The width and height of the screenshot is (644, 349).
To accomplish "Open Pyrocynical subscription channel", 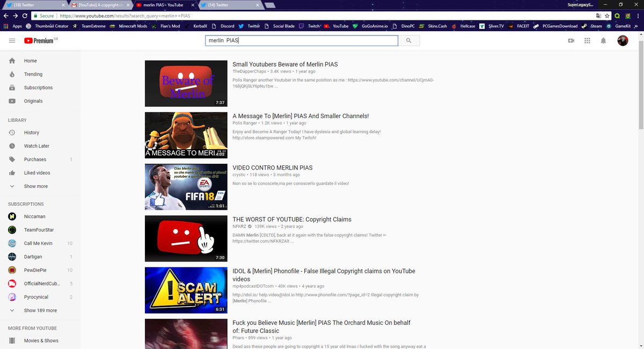I will (40, 297).
